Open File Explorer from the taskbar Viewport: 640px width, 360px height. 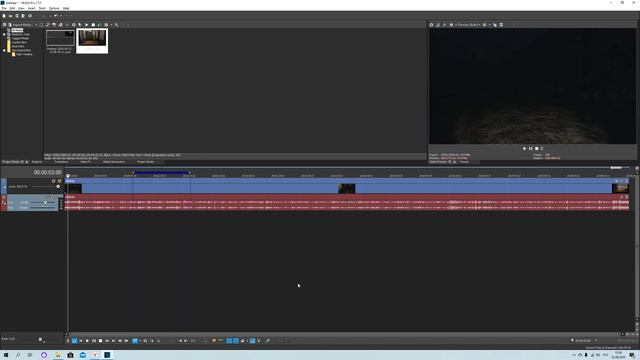(58, 355)
